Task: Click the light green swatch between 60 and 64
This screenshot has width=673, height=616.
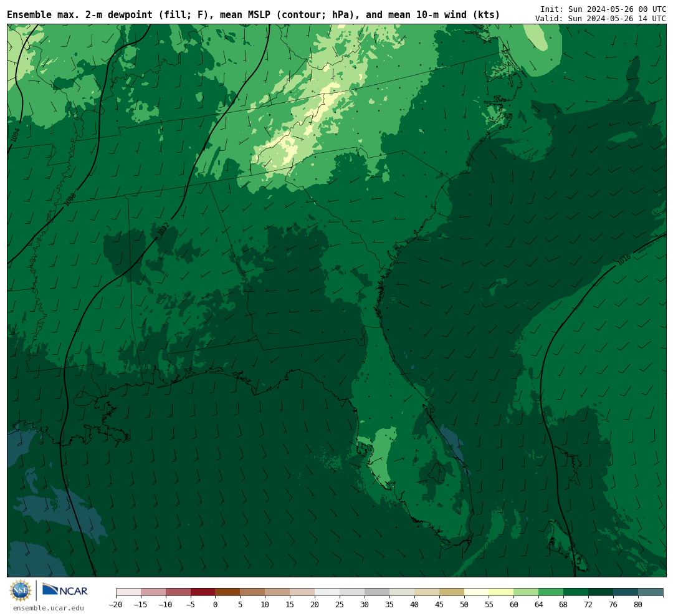Action: pos(527,592)
